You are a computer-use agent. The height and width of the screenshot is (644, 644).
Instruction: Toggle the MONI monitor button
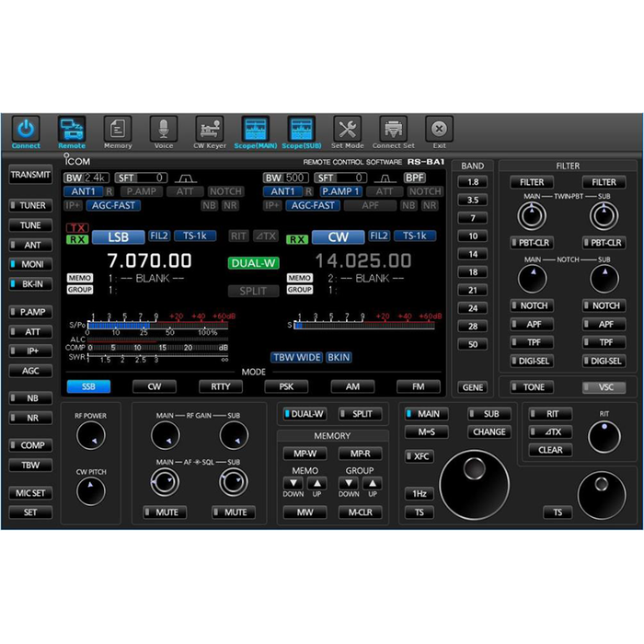[x=30, y=264]
